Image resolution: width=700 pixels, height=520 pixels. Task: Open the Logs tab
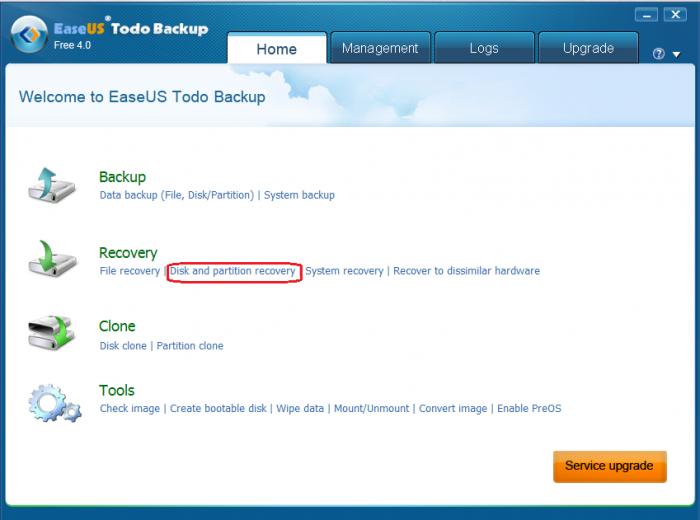[484, 48]
